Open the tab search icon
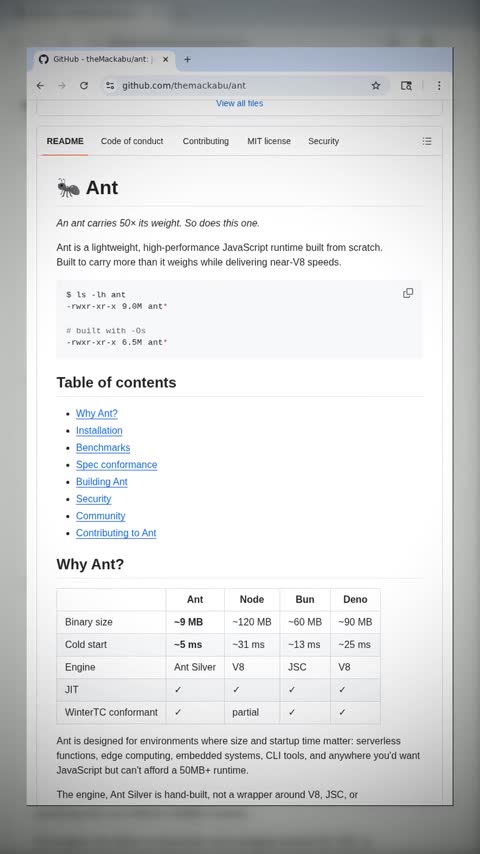480x854 pixels. tap(406, 86)
